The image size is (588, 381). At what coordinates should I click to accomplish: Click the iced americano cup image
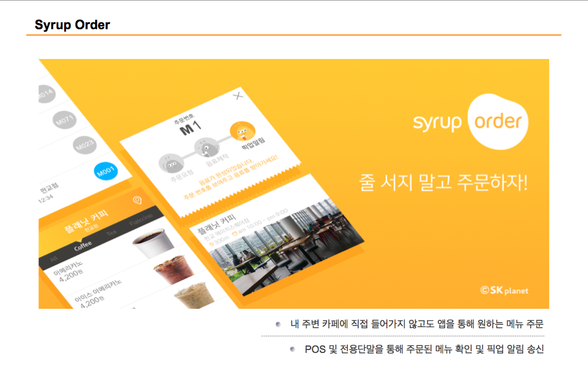174,269
